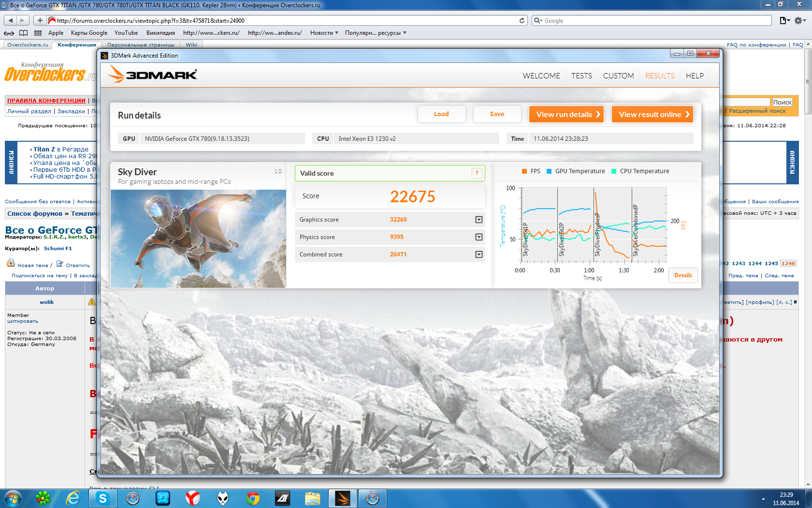
Task: Open the browser page menu icon
Action: click(784, 20)
